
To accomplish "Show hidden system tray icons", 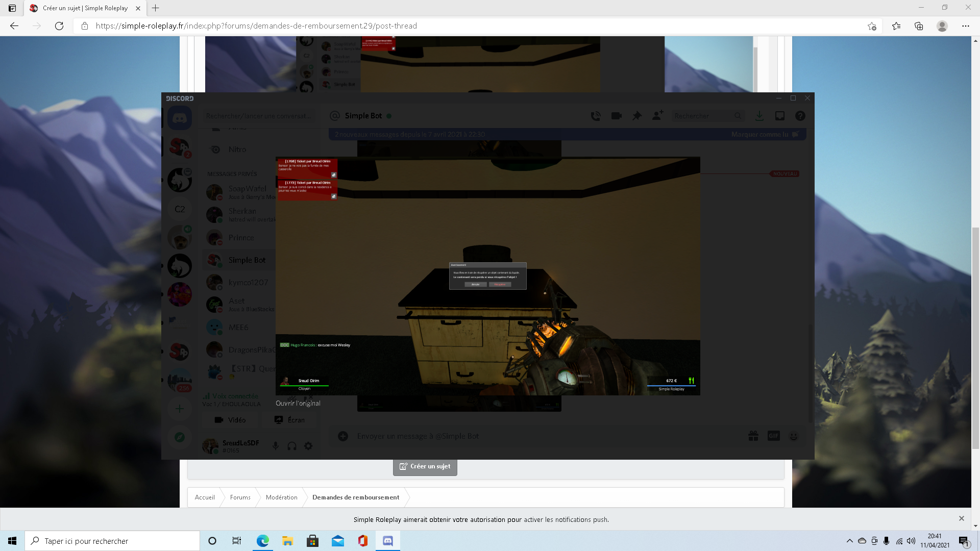I will click(849, 541).
